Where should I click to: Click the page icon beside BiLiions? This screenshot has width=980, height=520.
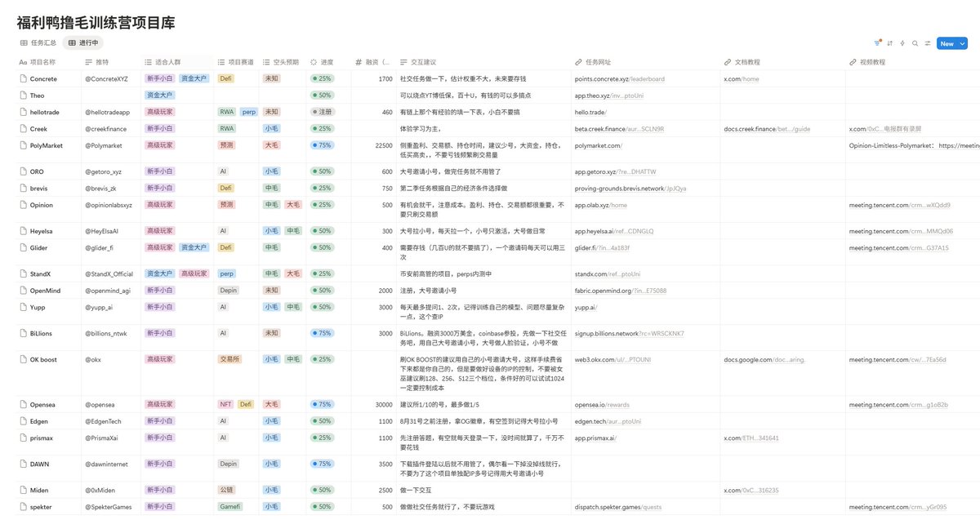click(x=23, y=333)
